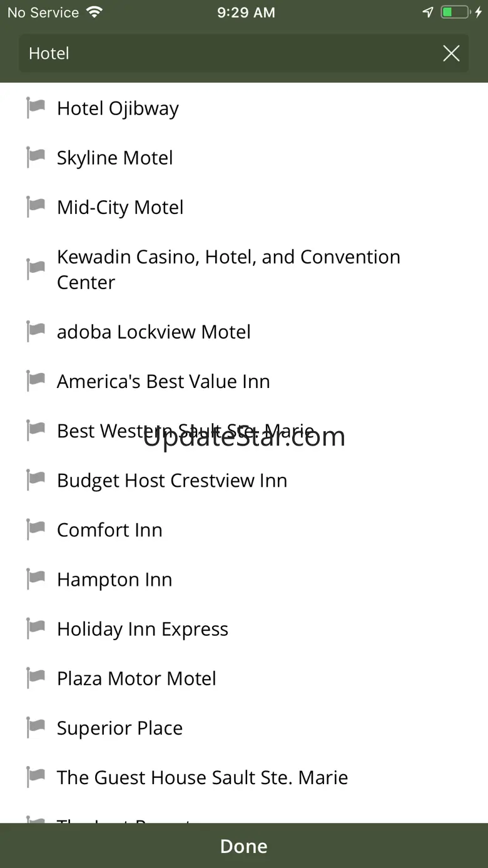Viewport: 488px width, 868px height.
Task: Tap the flag icon beside Comfort Inn
Action: point(36,530)
